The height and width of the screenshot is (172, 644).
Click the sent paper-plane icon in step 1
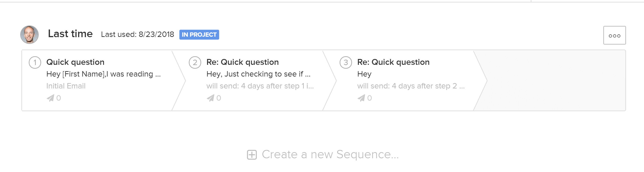pos(50,98)
